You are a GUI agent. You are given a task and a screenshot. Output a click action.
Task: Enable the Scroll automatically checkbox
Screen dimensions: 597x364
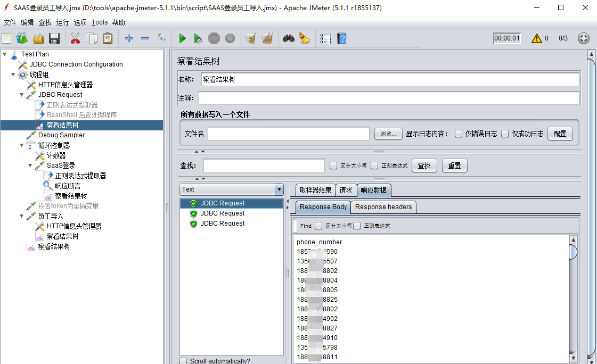(183, 361)
